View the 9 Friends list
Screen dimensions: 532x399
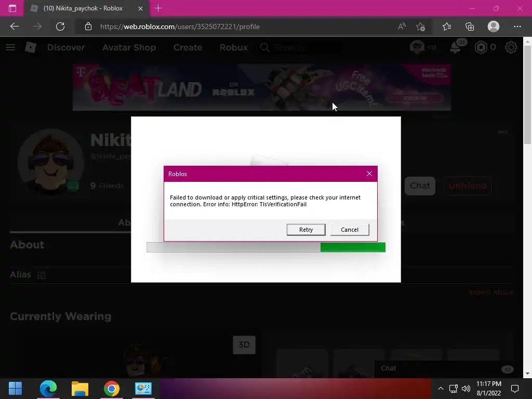click(x=107, y=185)
